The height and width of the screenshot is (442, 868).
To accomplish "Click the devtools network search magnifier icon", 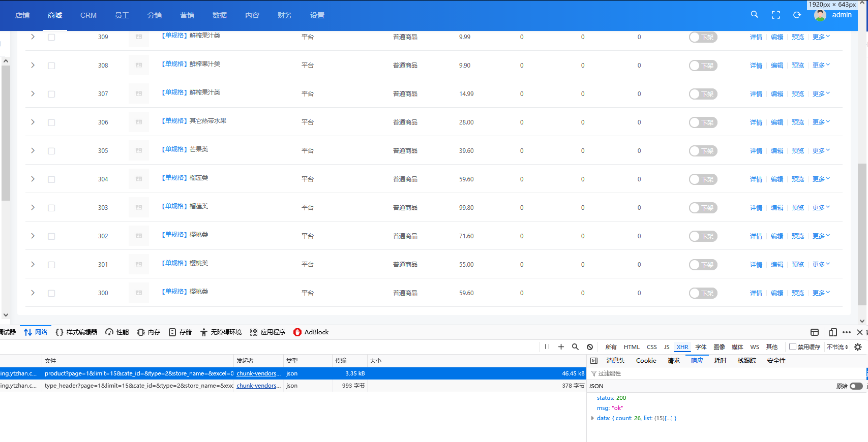I will pyautogui.click(x=575, y=347).
